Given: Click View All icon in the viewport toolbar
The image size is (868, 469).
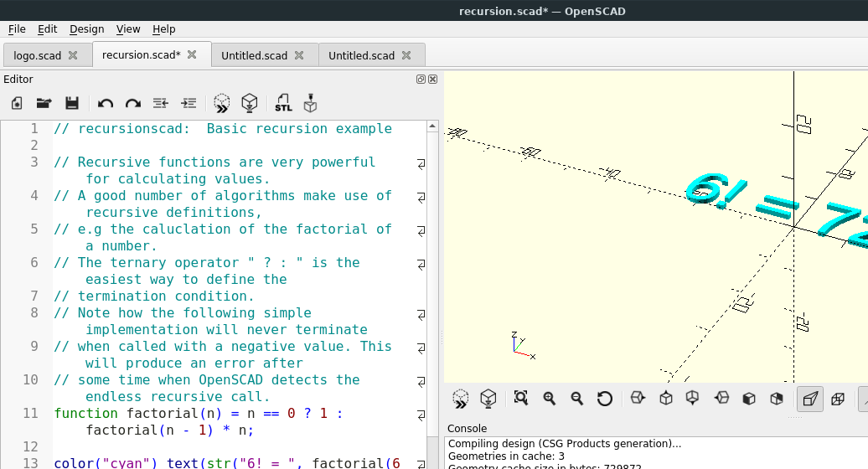Looking at the screenshot, I should click(x=521, y=399).
